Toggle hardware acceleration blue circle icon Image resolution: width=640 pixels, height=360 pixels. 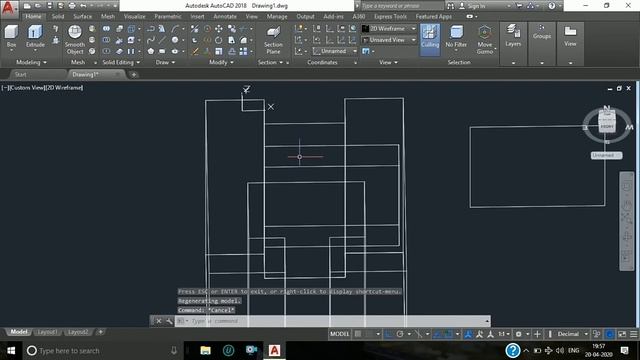[x=609, y=334]
